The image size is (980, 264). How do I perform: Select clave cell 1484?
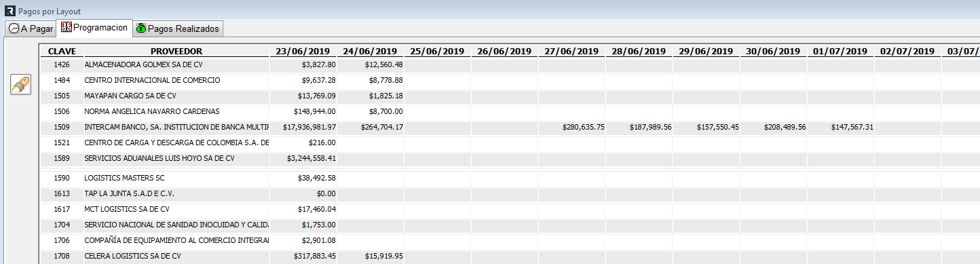tap(61, 81)
